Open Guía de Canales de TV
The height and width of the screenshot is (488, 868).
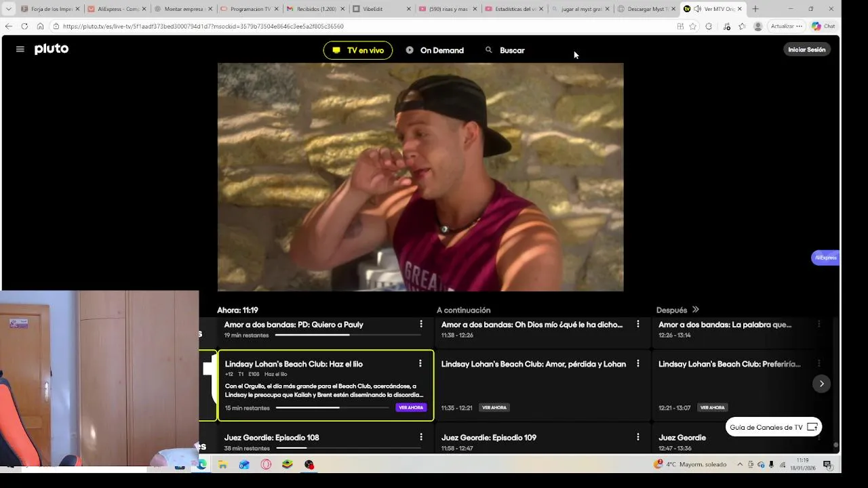[x=774, y=427]
